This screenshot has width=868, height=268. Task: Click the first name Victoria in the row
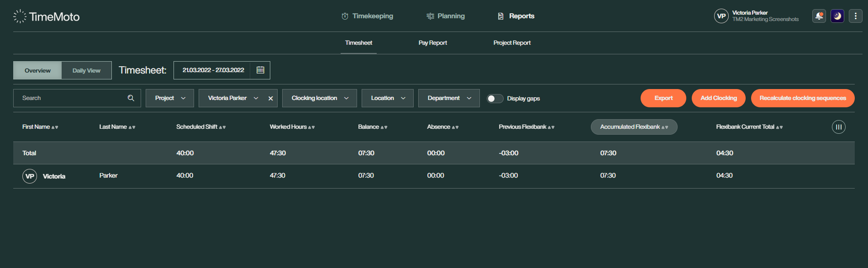click(54, 176)
